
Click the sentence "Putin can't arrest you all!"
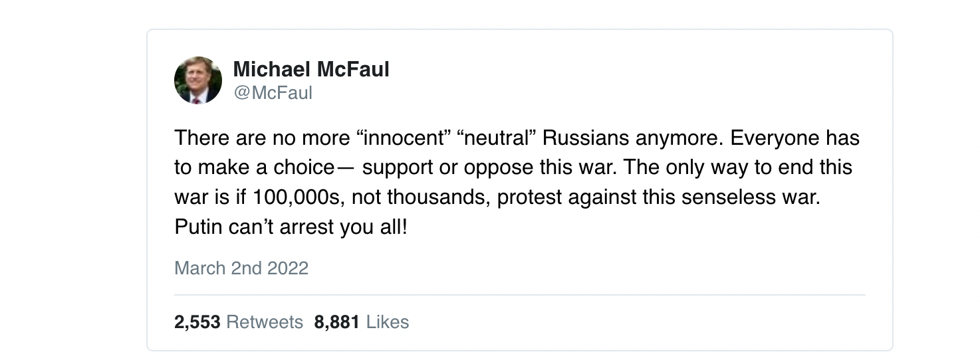pyautogui.click(x=291, y=228)
